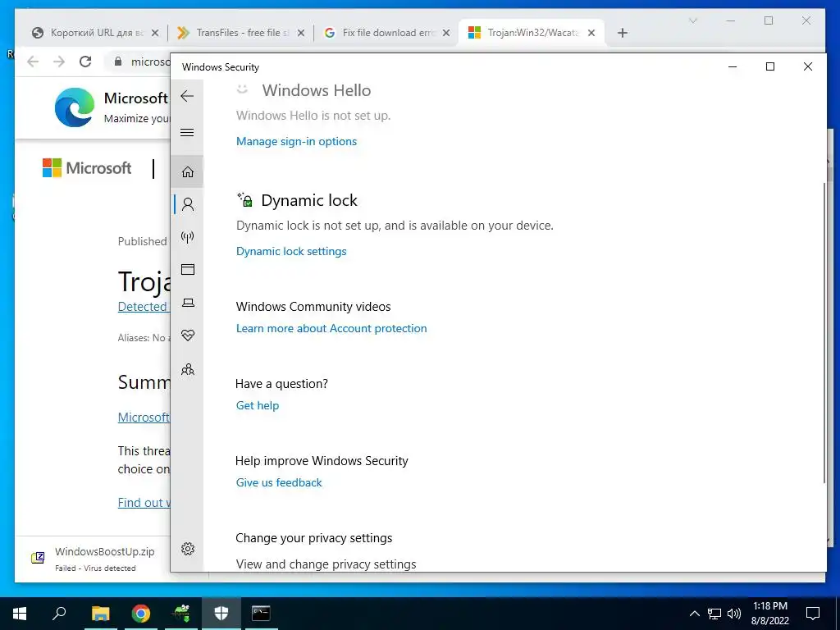Close the Trojan:Win32/Wacatac tab
Screen dimensions: 840x630
[x=591, y=33]
